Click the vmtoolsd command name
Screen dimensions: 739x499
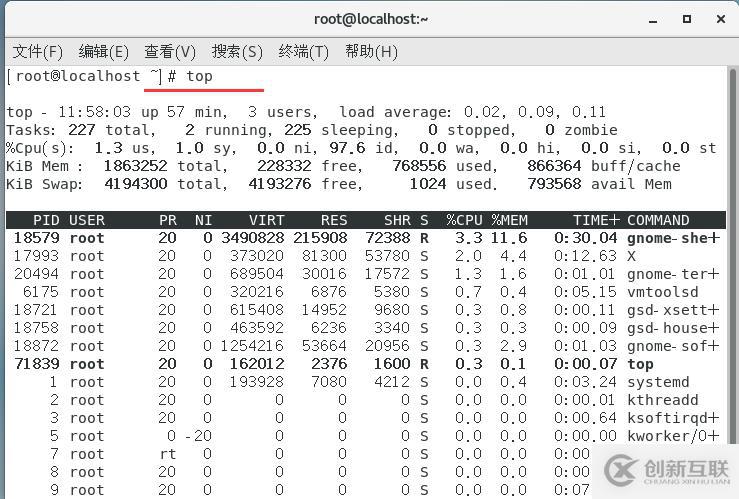pyautogui.click(x=663, y=292)
